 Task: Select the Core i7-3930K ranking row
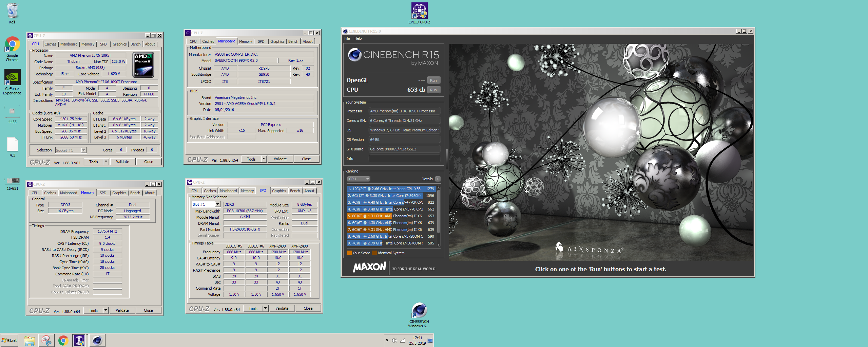[391, 196]
